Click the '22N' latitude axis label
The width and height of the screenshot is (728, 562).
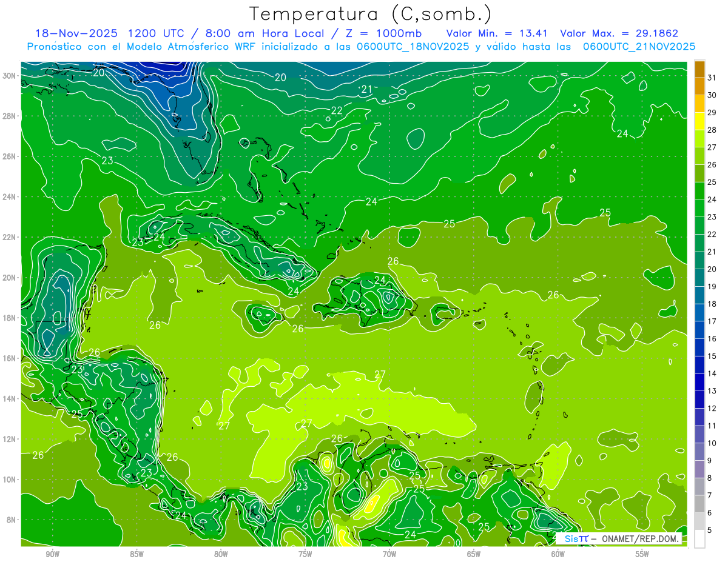click(x=9, y=237)
